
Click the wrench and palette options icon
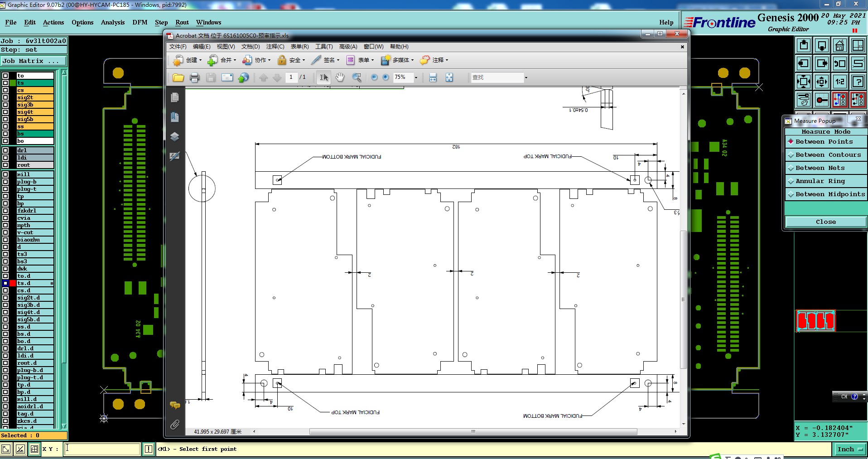click(x=803, y=100)
